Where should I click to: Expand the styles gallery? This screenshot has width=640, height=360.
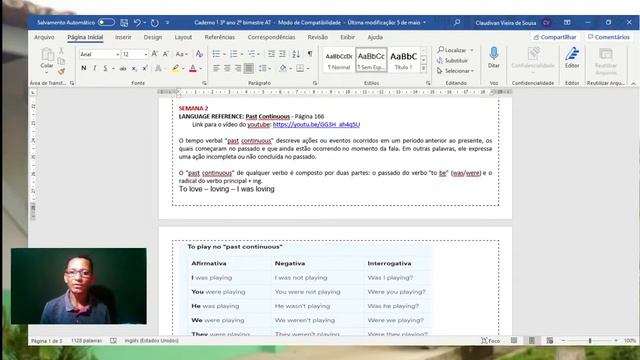pyautogui.click(x=424, y=69)
